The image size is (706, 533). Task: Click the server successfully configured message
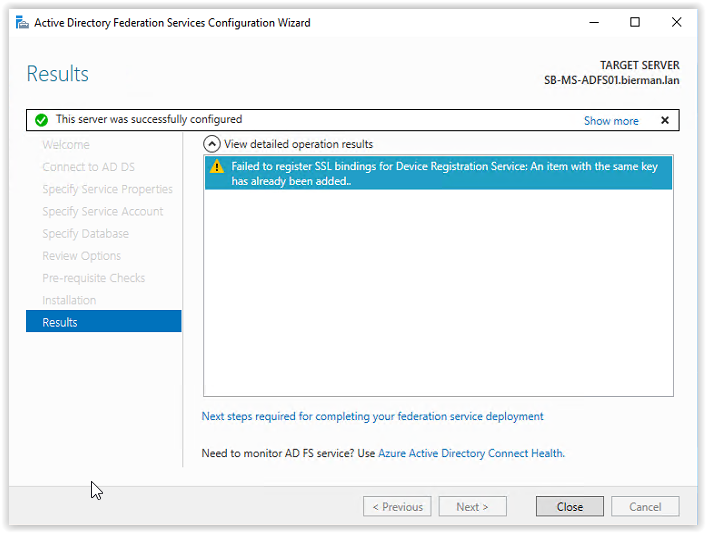click(149, 119)
